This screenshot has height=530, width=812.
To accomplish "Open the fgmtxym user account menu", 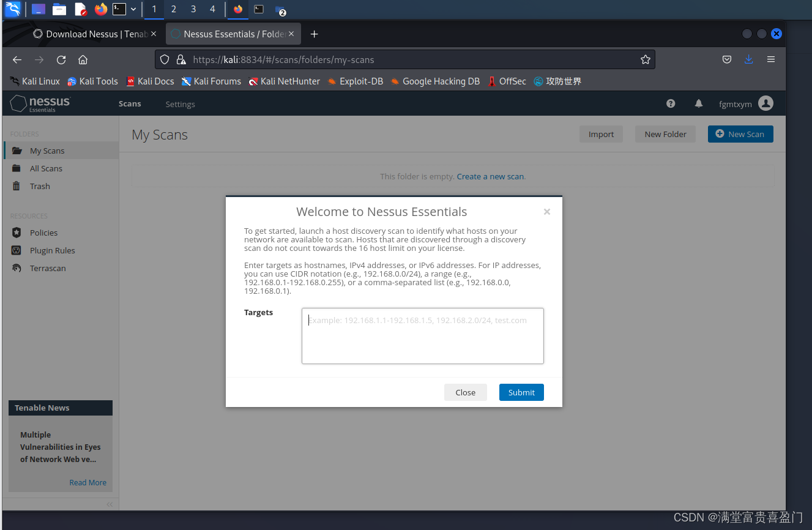I will [746, 103].
